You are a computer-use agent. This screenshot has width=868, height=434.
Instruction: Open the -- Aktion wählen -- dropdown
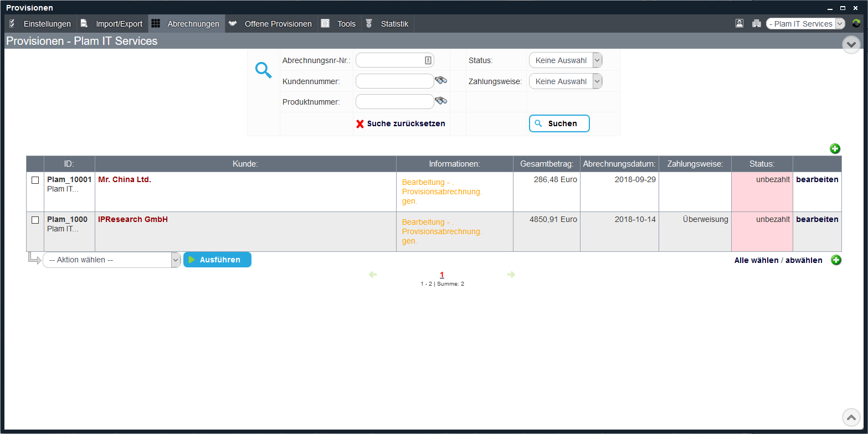(x=111, y=259)
